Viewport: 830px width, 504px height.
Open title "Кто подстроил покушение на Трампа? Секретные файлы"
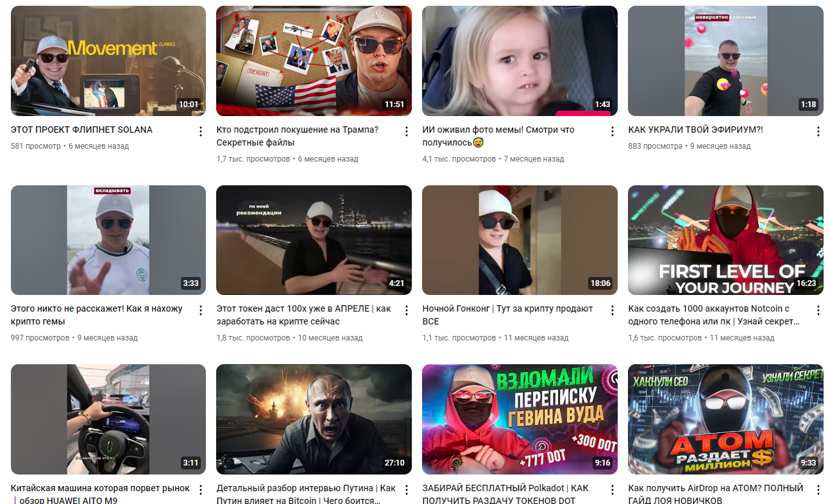pos(298,136)
